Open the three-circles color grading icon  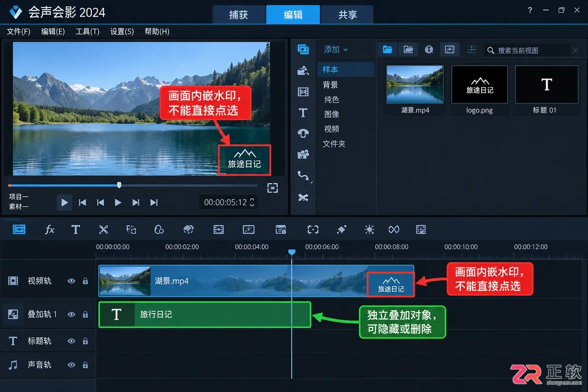pyautogui.click(x=159, y=229)
